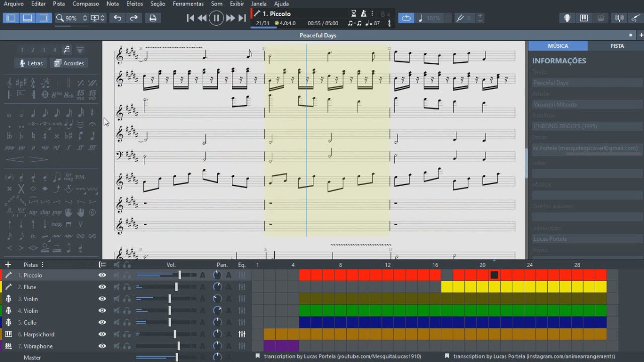
Task: Solo the Cello track with headphones
Action: click(127, 322)
